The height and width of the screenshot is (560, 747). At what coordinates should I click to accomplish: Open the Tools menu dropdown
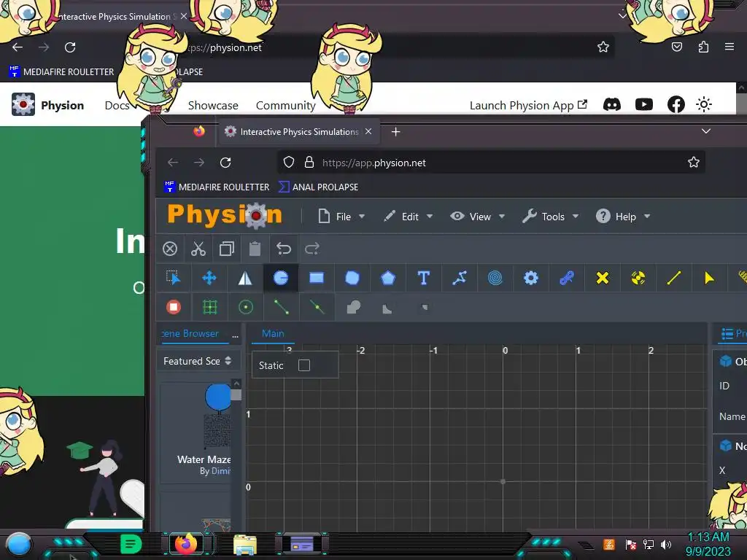551,217
